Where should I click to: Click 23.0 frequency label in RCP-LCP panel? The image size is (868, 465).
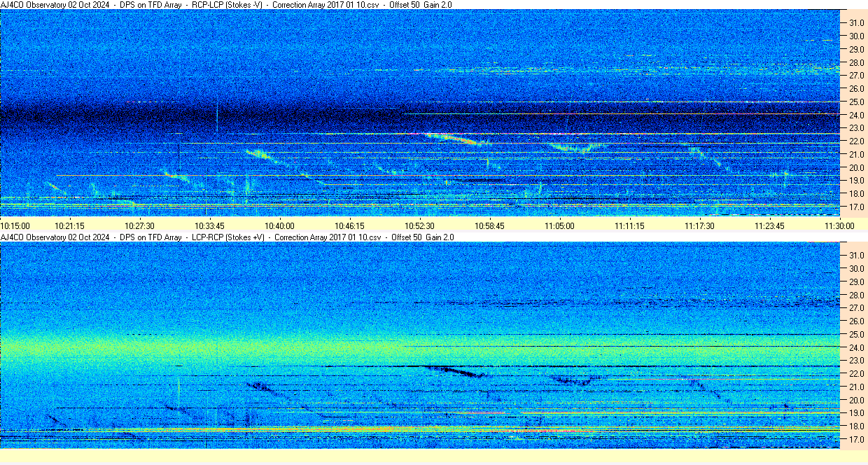(857, 128)
